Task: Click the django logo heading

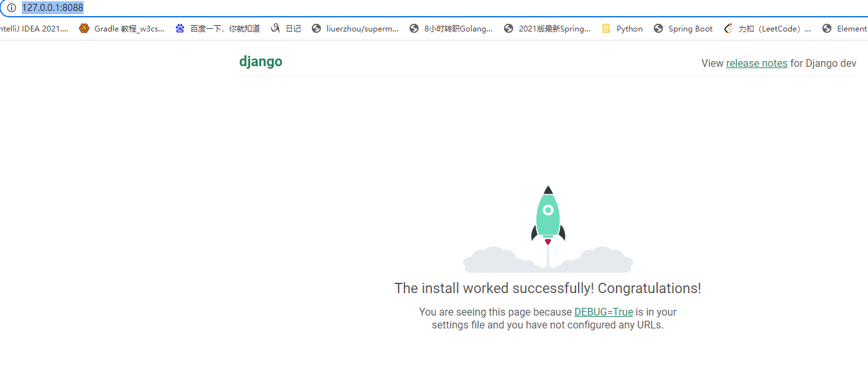Action: [260, 62]
